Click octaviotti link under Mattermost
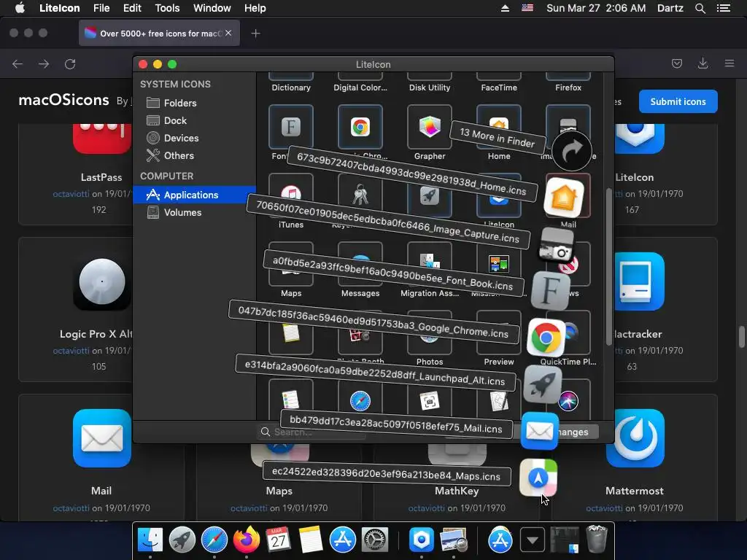747x560 pixels. pyautogui.click(x=604, y=508)
